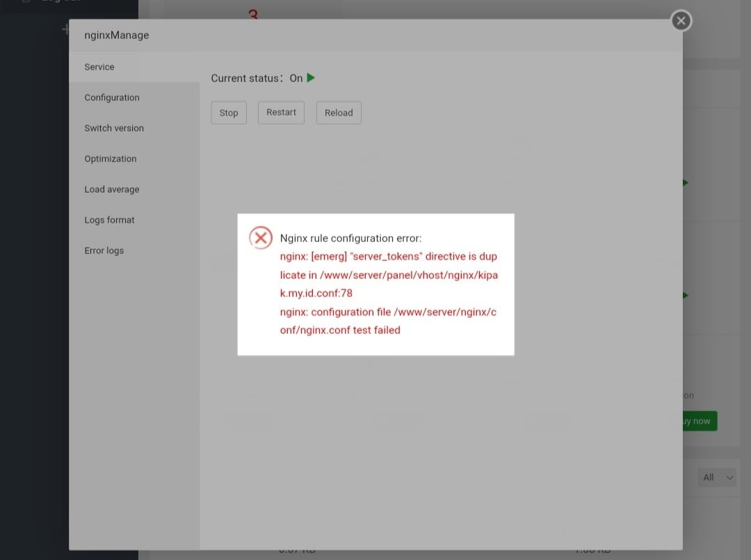Click the green running status icon
Screen dimensions: 751x560
(311, 78)
